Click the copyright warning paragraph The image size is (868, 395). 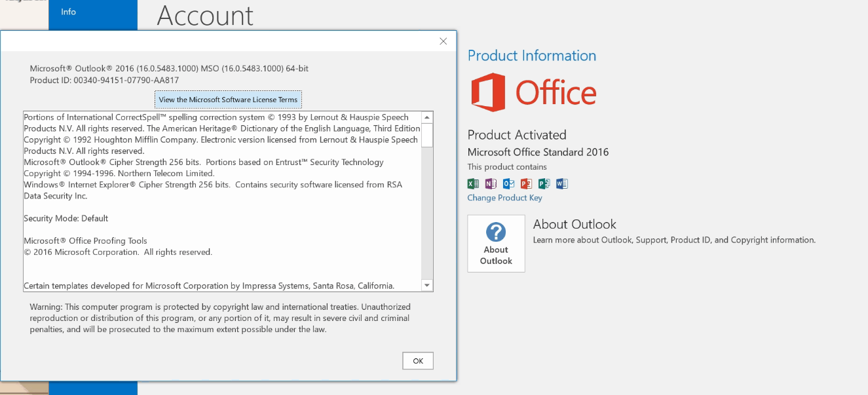click(x=220, y=318)
